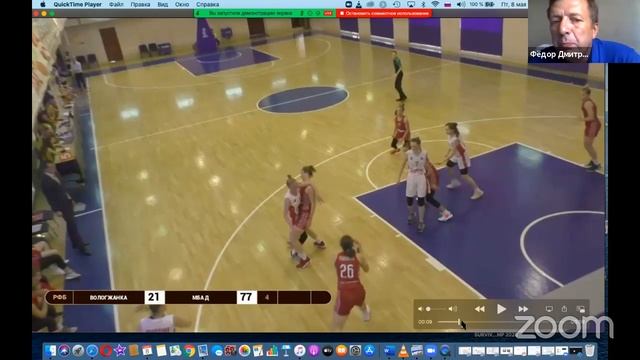This screenshot has width=640, height=360.
Task: Open the Окно menu
Action: coord(182,4)
